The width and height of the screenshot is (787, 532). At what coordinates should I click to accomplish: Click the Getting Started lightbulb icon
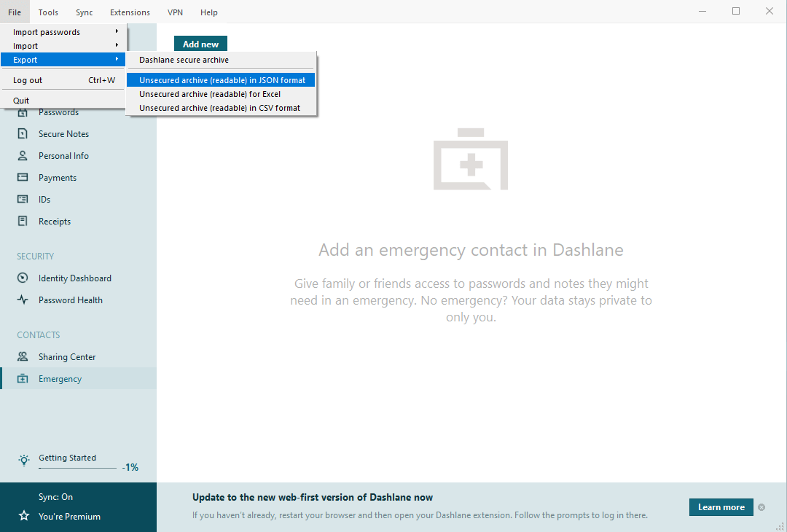click(x=23, y=461)
